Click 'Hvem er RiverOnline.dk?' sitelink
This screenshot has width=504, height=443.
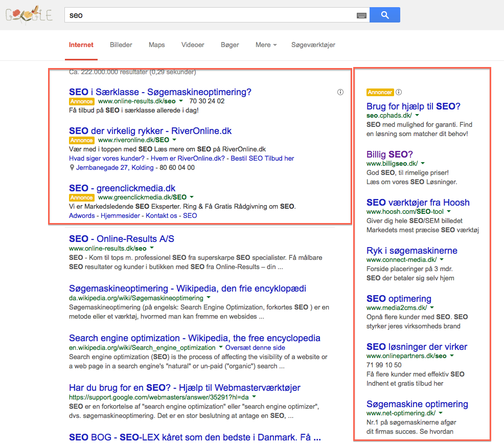(188, 158)
